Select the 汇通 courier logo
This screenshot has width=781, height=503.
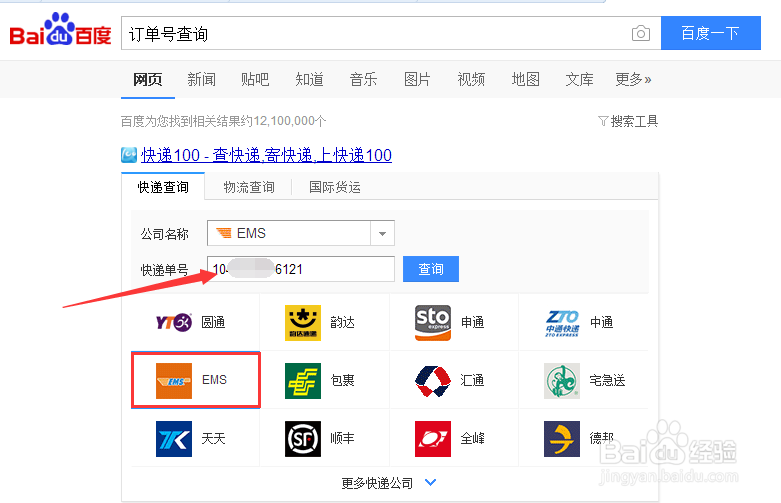433,381
